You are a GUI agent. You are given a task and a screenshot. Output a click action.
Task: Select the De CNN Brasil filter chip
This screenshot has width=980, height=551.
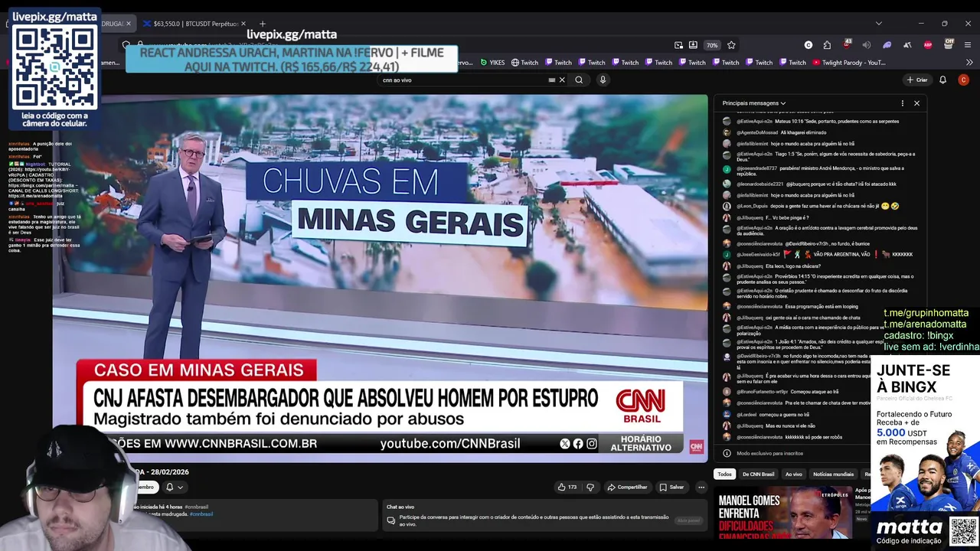(758, 474)
